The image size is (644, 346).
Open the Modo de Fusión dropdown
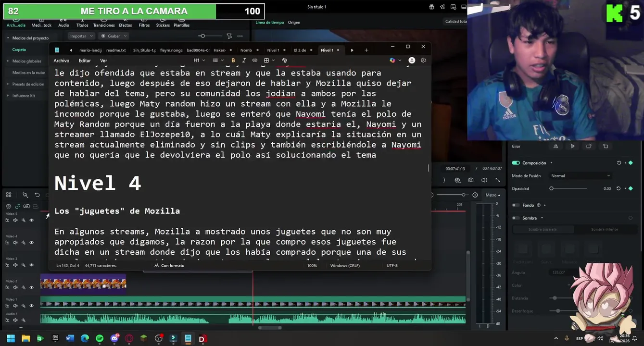point(581,176)
